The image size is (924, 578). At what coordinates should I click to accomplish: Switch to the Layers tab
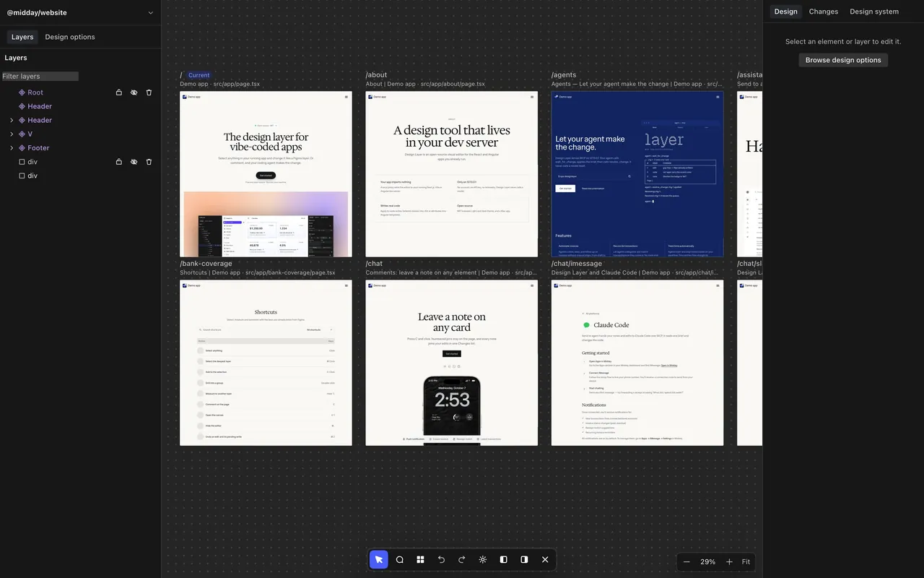22,37
